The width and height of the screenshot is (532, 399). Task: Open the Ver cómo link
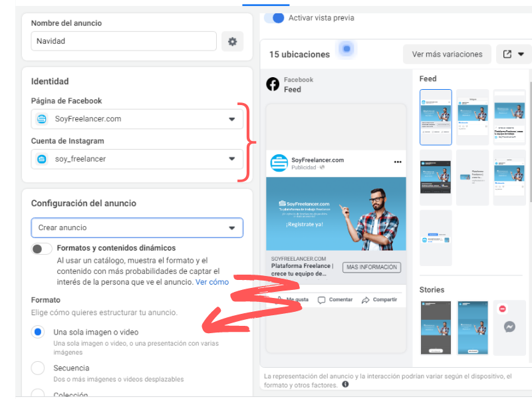[x=212, y=282]
